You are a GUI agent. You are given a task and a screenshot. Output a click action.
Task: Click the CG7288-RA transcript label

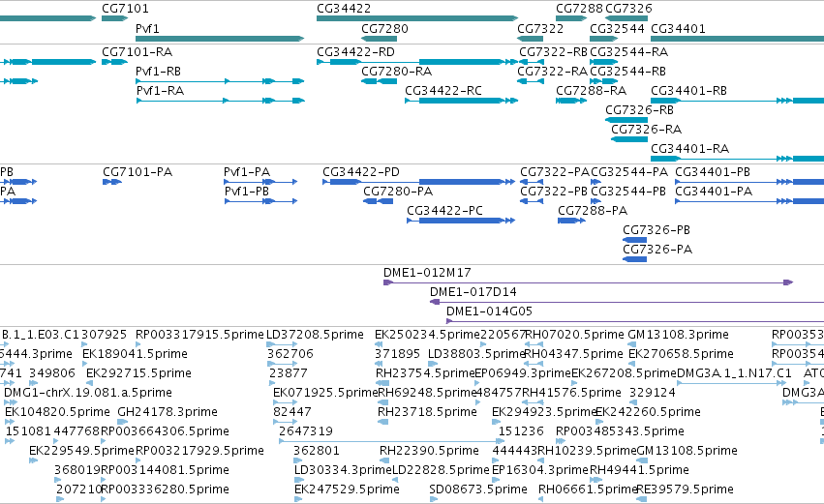pyautogui.click(x=592, y=91)
